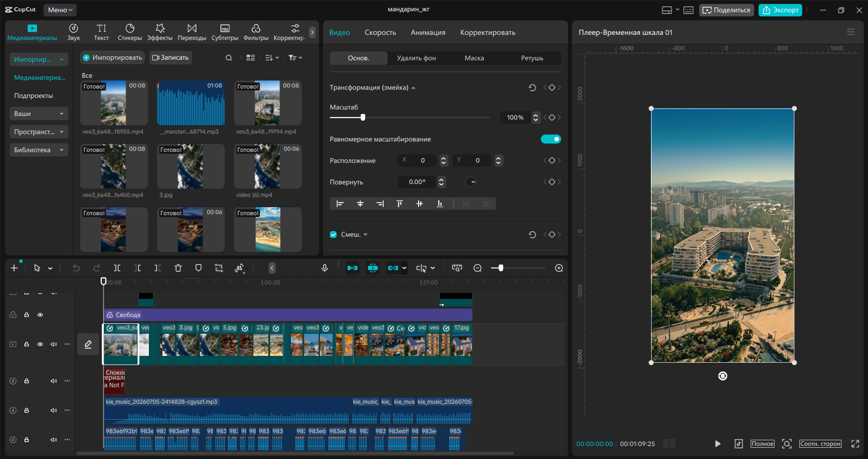Align clip to the top edge

[x=400, y=204]
